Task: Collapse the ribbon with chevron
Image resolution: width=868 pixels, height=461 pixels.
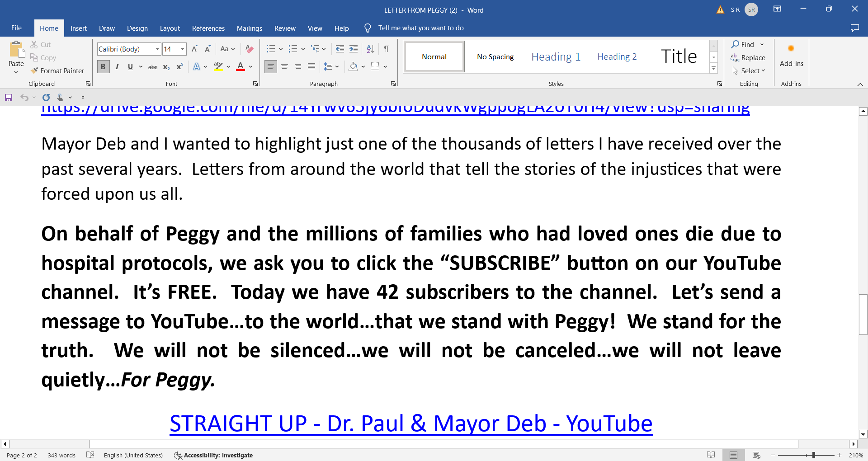Action: tap(860, 85)
